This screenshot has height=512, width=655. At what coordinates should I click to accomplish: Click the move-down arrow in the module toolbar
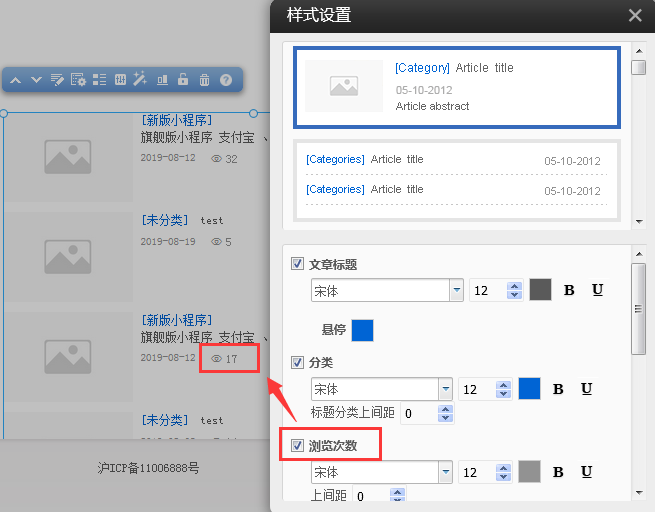[x=36, y=80]
